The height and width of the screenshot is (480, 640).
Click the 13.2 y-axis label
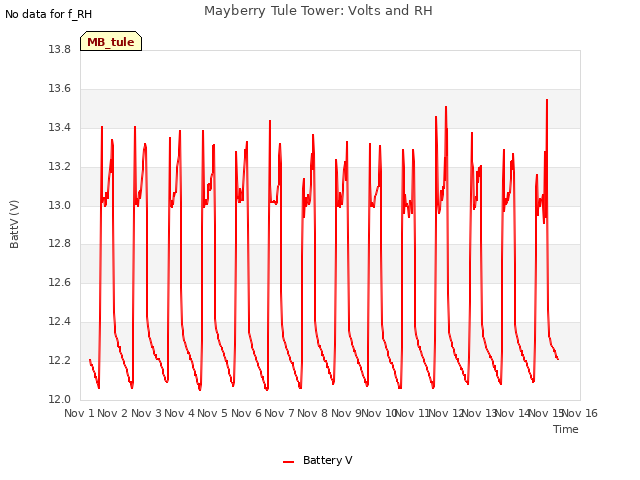tap(59, 167)
